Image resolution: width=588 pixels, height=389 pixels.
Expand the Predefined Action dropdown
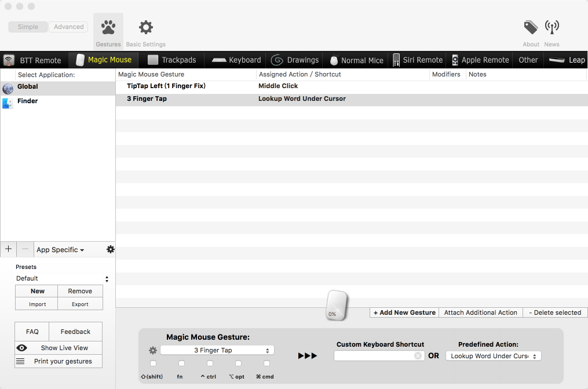pos(493,356)
